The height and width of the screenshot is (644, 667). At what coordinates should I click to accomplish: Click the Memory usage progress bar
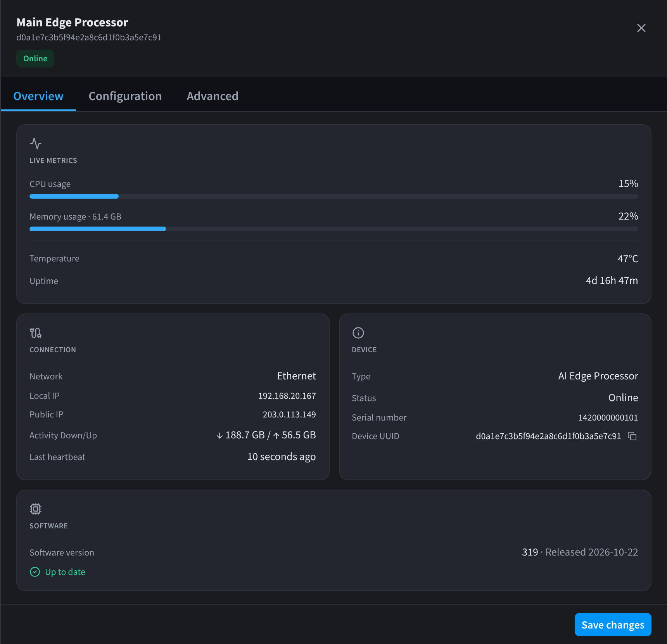(334, 229)
